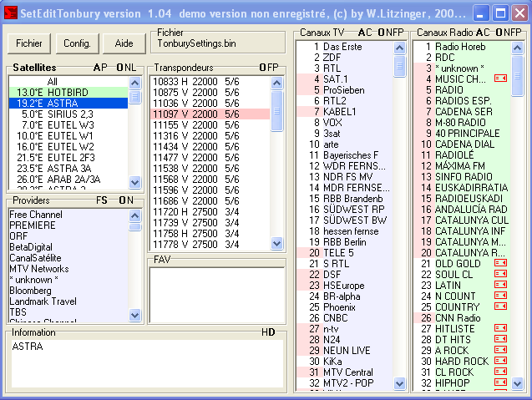This screenshot has height=400, width=532.
Task: Click the AC letters in Canaux Radio header
Action: coord(483,33)
